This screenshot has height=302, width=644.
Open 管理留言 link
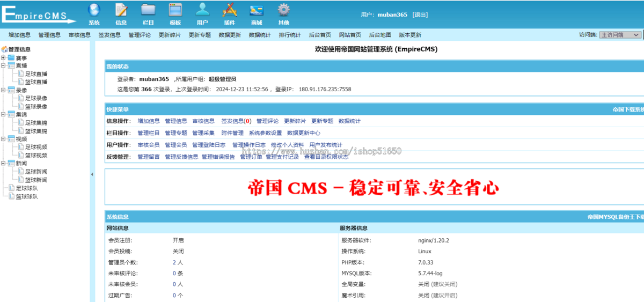point(149,157)
